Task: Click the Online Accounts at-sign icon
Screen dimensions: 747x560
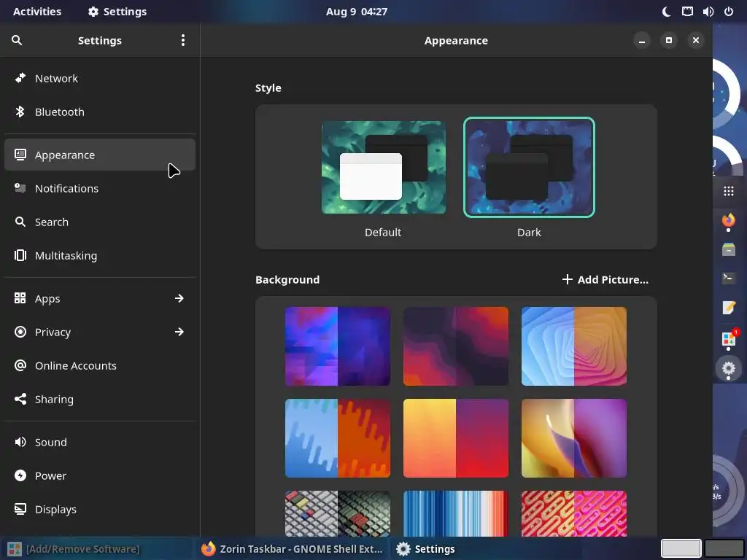Action: click(x=20, y=366)
